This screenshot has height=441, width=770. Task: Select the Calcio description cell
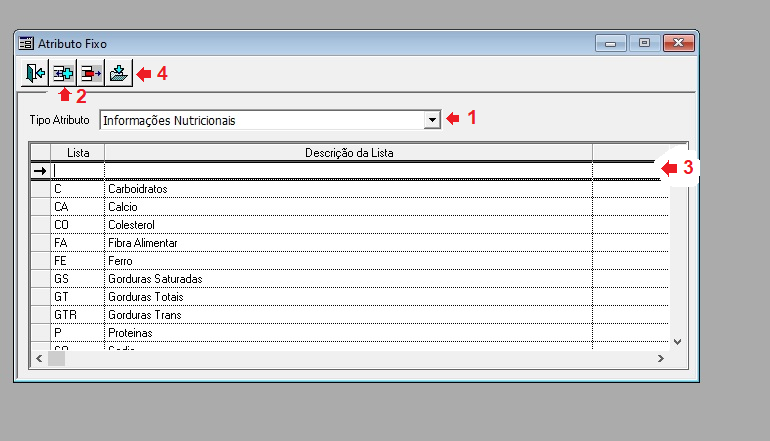tap(349, 207)
